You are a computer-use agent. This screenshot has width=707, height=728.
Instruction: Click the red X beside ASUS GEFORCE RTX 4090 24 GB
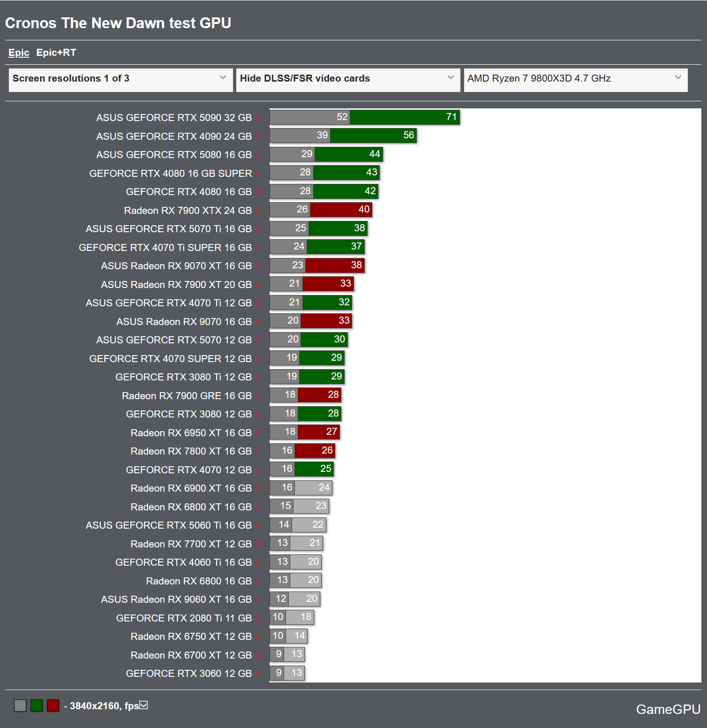coord(258,137)
